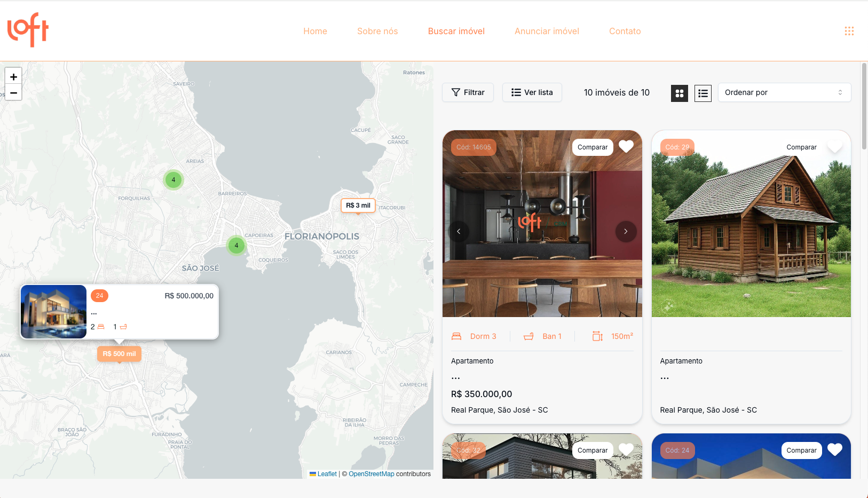Click Ver lista button
This screenshot has height=498, width=868.
coord(532,92)
